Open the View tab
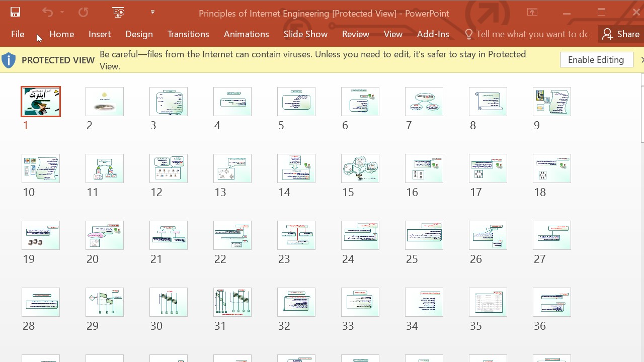This screenshot has height=362, width=644. pyautogui.click(x=393, y=34)
